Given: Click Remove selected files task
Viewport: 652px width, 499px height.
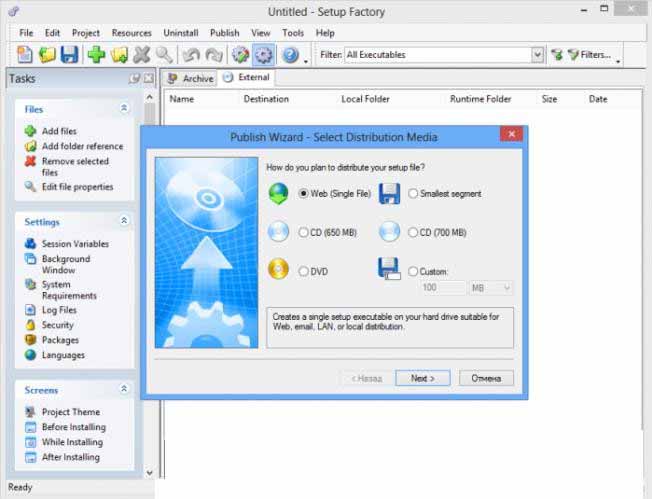Looking at the screenshot, I should point(75,166).
